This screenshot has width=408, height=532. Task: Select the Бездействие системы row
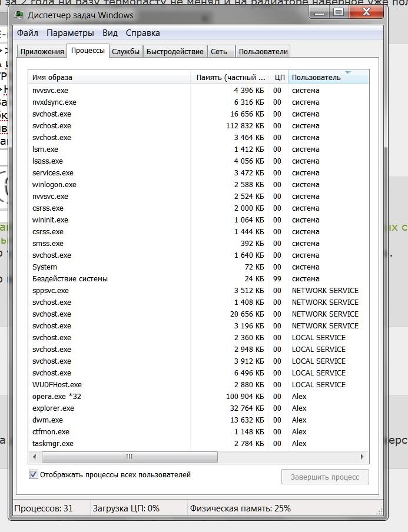[x=198, y=278]
